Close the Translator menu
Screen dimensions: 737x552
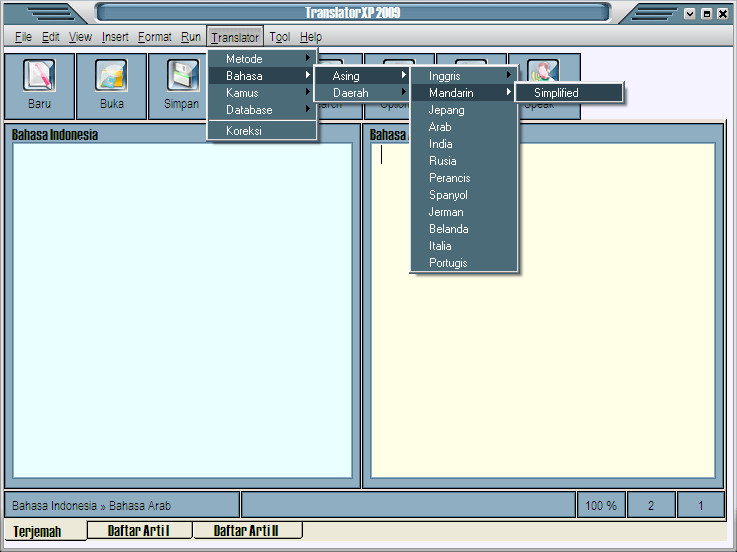235,37
